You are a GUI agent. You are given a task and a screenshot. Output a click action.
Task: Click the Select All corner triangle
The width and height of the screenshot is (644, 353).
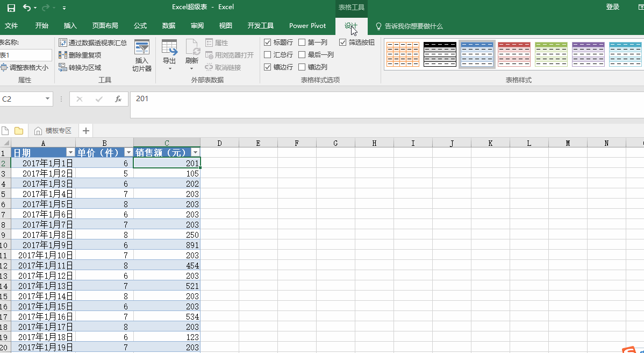6,143
